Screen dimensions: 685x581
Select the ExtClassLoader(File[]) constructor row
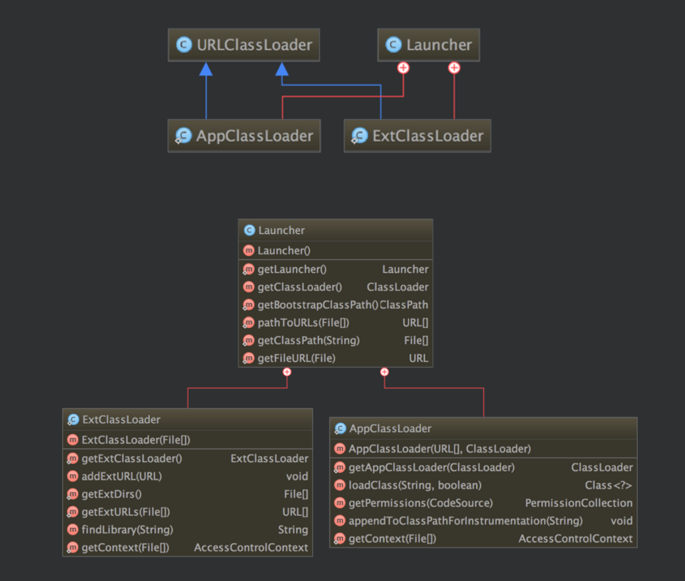click(187, 440)
